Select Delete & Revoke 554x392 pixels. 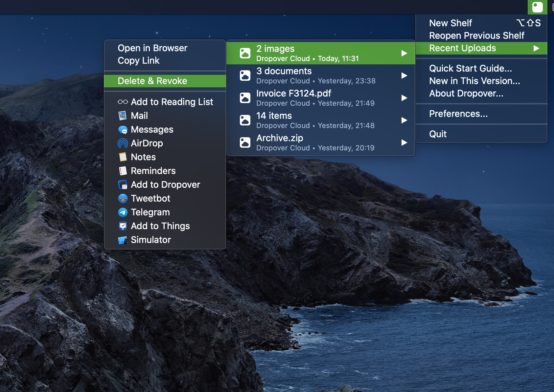[x=165, y=81]
